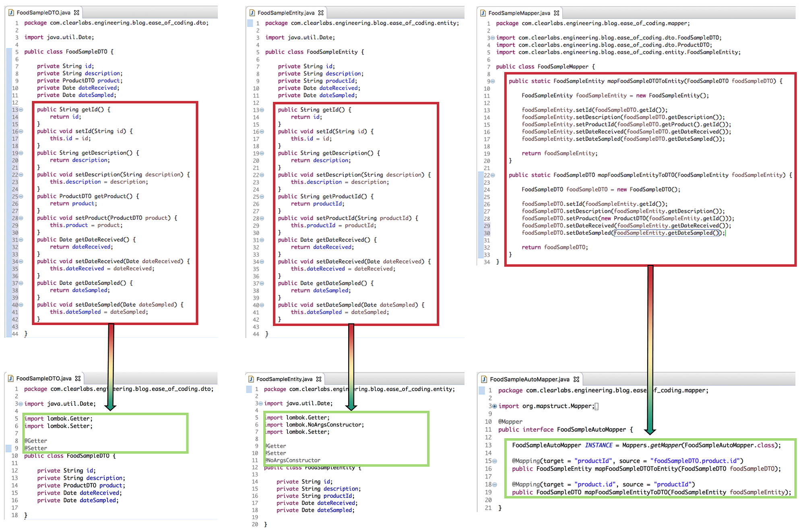Expand the folded org.mapstruct.Mapper imports plus marker
The width and height of the screenshot is (805, 532).
pyautogui.click(x=494, y=406)
